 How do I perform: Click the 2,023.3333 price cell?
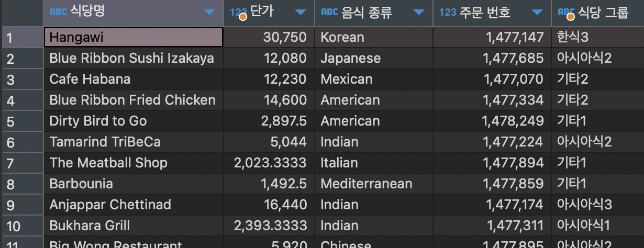(269, 163)
